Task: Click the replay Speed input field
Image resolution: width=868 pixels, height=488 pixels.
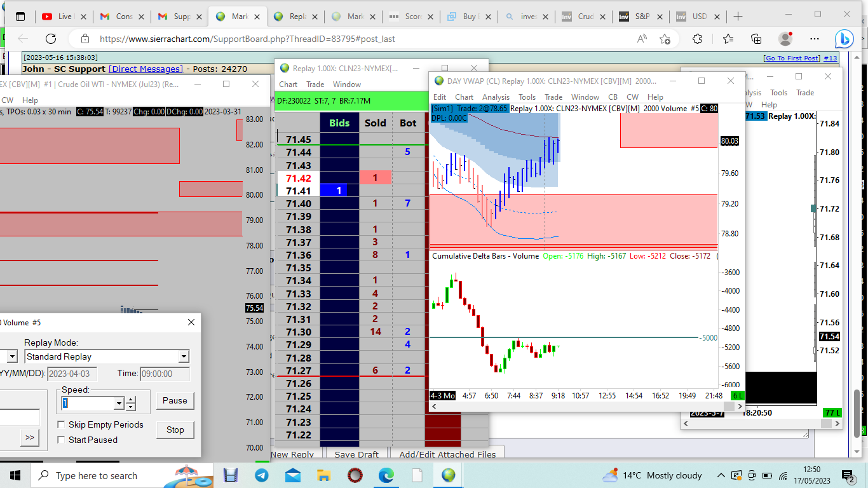Action: [88, 403]
